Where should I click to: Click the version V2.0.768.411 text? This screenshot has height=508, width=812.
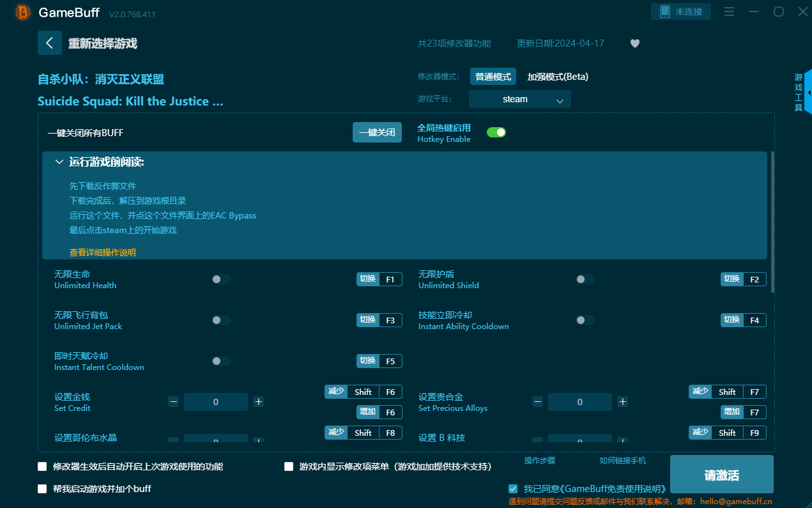click(x=132, y=14)
